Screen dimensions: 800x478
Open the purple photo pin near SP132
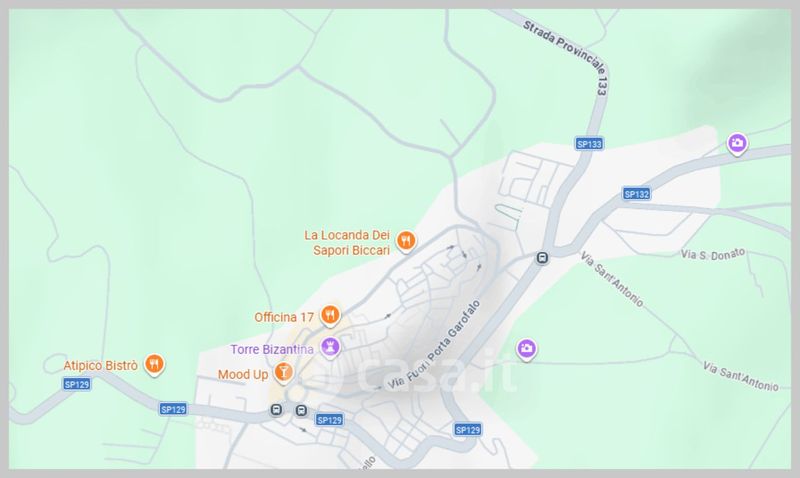pos(737,144)
